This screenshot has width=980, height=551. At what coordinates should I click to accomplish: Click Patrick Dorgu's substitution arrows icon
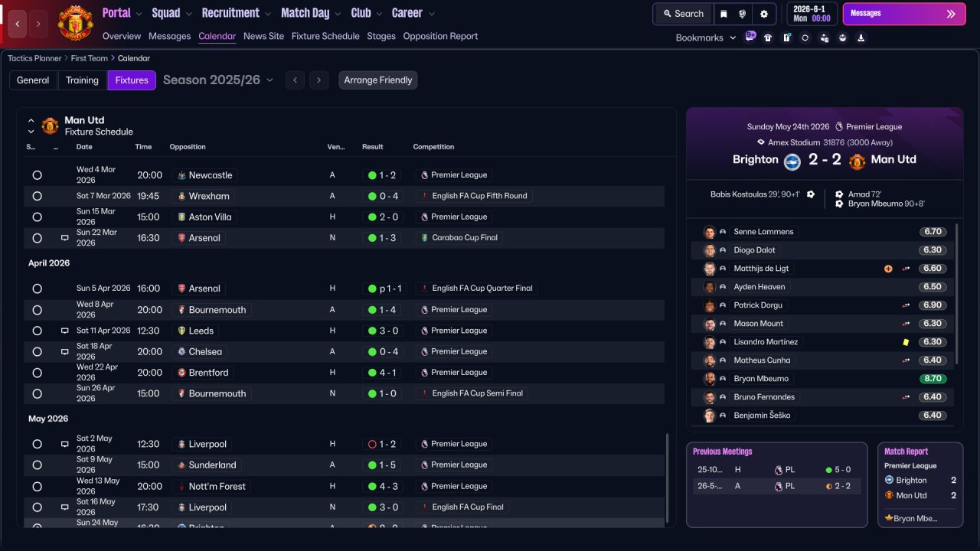click(x=906, y=305)
